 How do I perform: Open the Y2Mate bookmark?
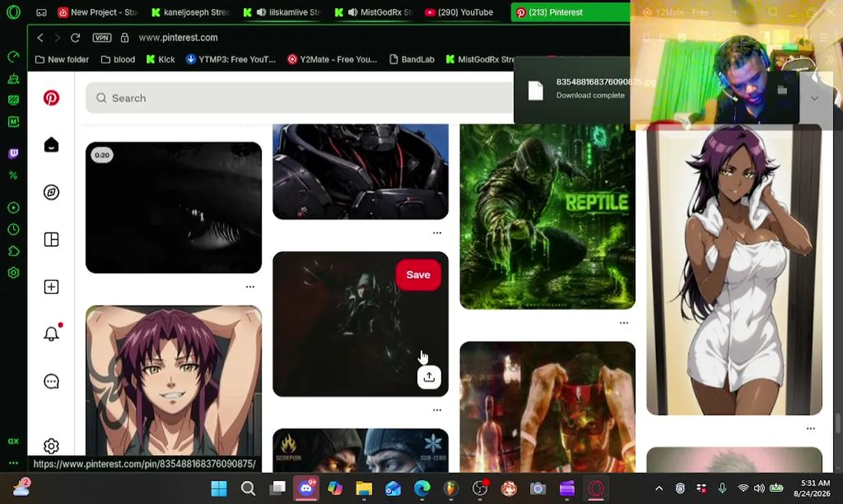point(332,59)
